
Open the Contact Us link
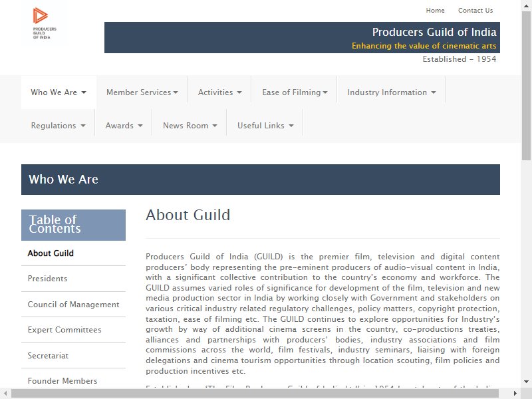coord(475,11)
